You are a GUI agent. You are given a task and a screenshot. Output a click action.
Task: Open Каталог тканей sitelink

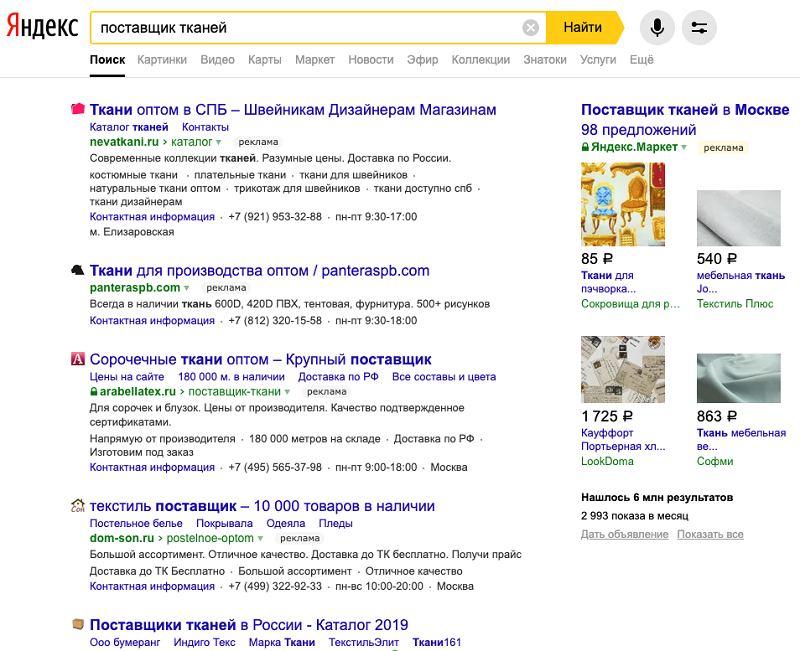tap(129, 127)
